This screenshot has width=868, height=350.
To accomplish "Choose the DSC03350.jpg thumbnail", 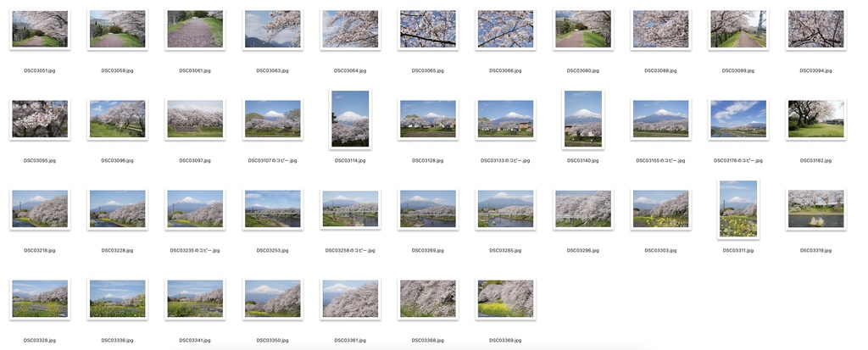I will pyautogui.click(x=273, y=299).
